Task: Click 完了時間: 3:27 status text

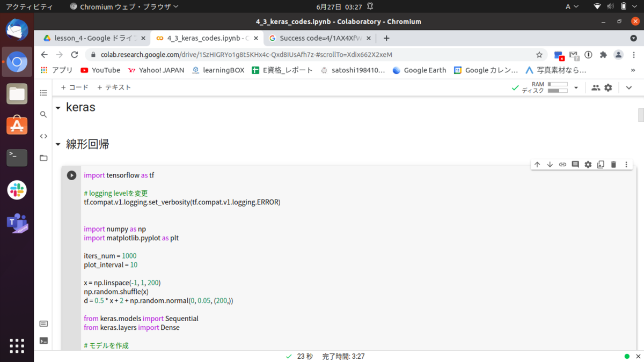Action: pos(343,356)
